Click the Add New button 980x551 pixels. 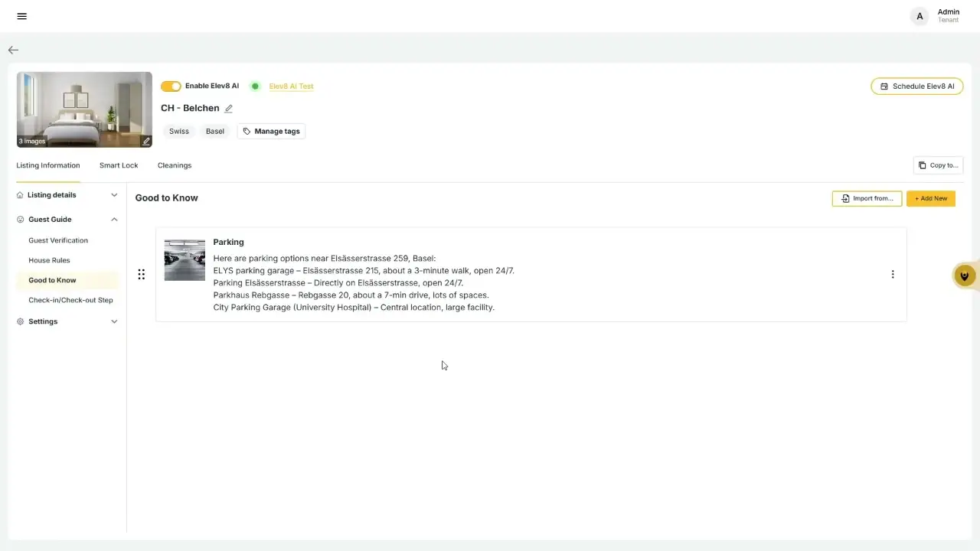[x=931, y=198]
